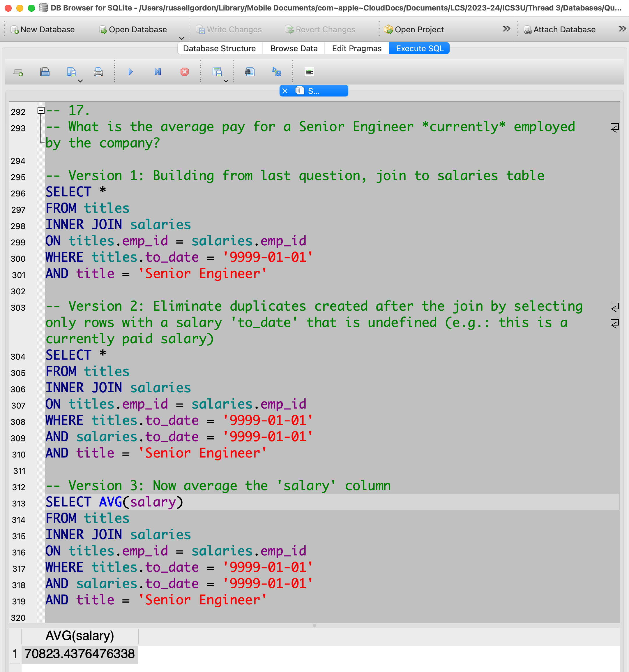Close the SQL editor tab
The image size is (629, 672).
pyautogui.click(x=285, y=91)
